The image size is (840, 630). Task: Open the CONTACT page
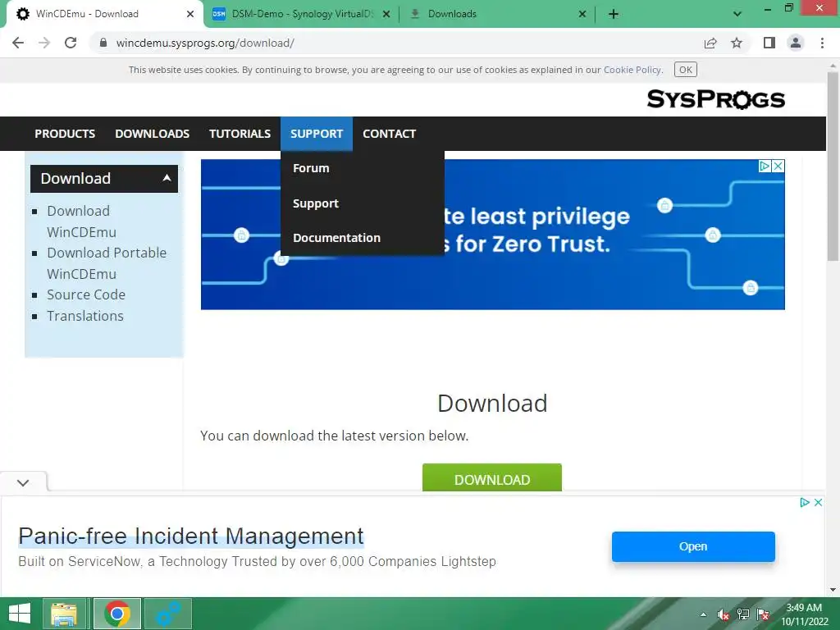(390, 134)
